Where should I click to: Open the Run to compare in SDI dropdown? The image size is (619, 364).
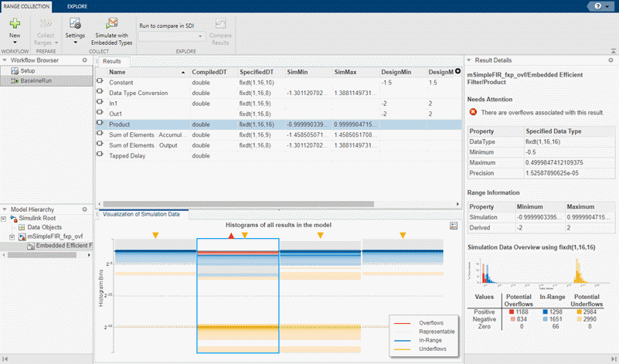(171, 36)
